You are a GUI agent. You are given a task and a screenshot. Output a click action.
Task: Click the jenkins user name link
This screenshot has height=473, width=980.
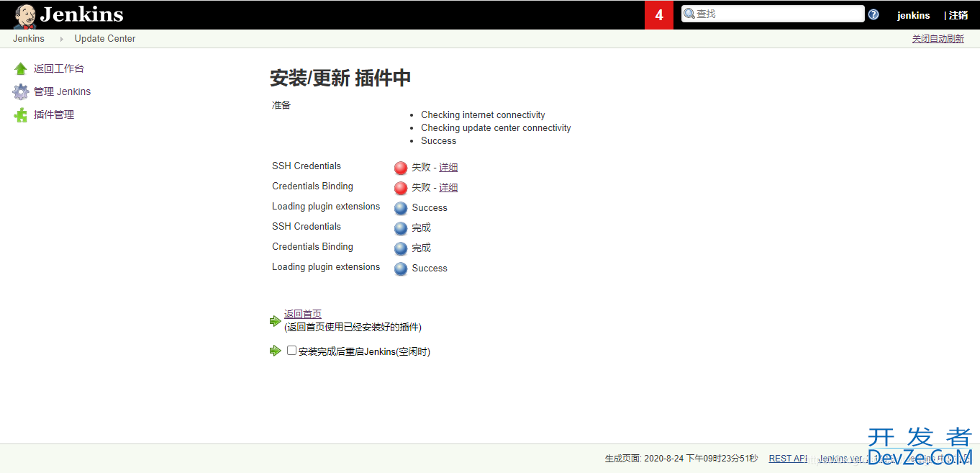914,15
